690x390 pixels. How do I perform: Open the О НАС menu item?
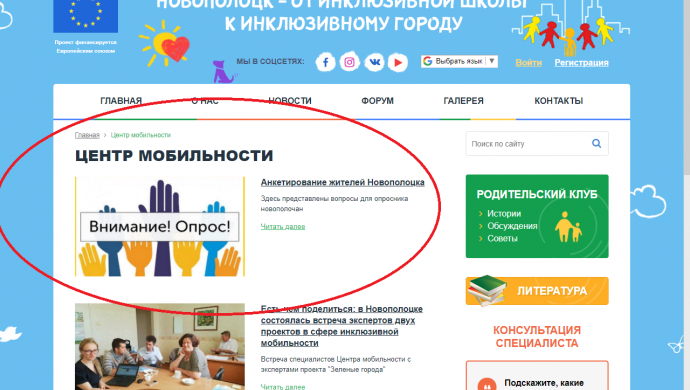pyautogui.click(x=205, y=101)
